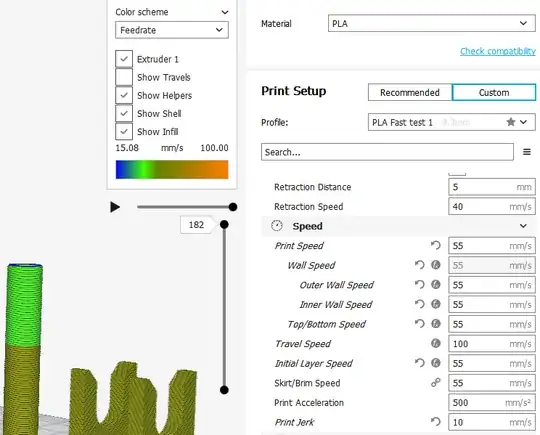This screenshot has height=435, width=540.
Task: Reset the Outer Wall Speed value
Action: click(419, 284)
